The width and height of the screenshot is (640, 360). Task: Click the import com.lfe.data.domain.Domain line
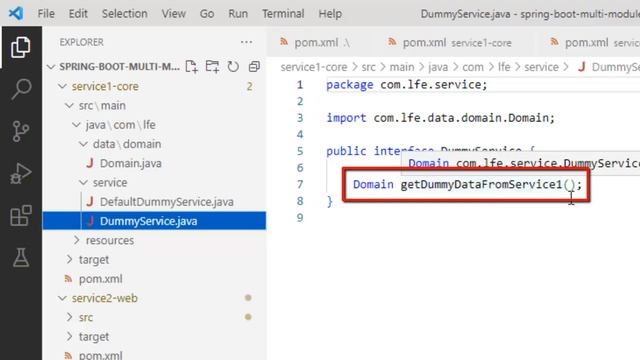[440, 118]
